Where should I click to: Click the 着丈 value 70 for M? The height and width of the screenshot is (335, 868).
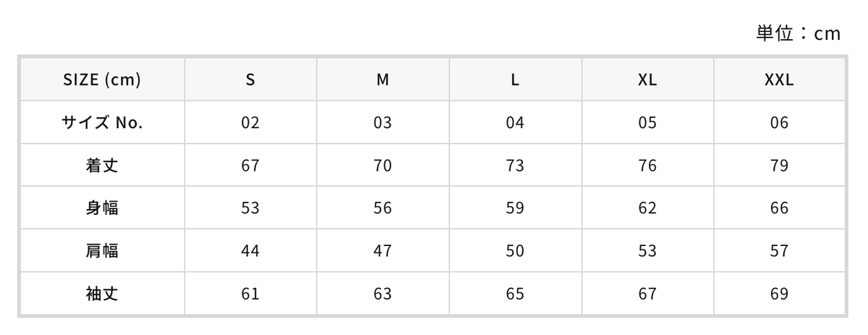[x=383, y=165]
